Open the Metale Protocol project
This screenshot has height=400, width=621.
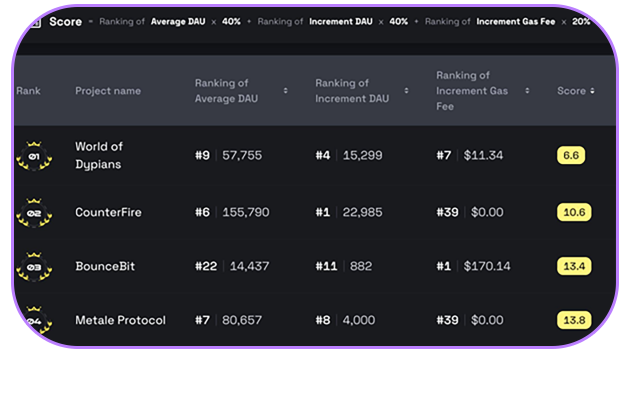(120, 320)
